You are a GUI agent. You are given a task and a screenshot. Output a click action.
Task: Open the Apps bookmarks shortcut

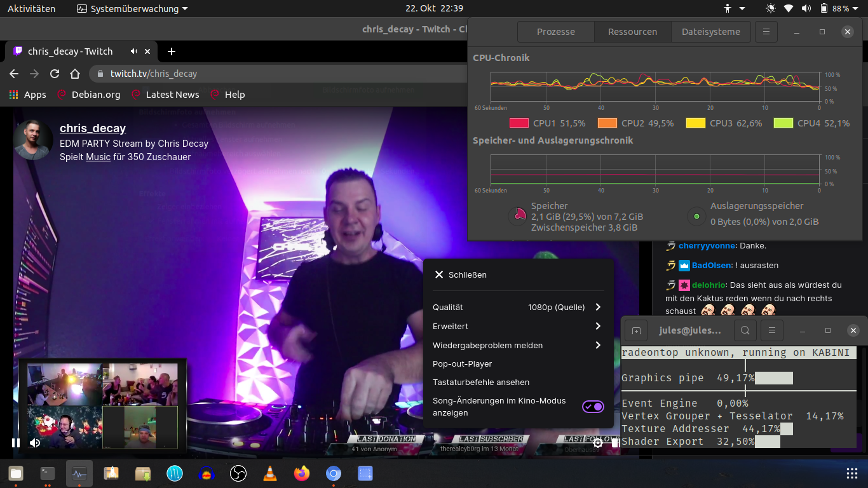click(x=28, y=95)
